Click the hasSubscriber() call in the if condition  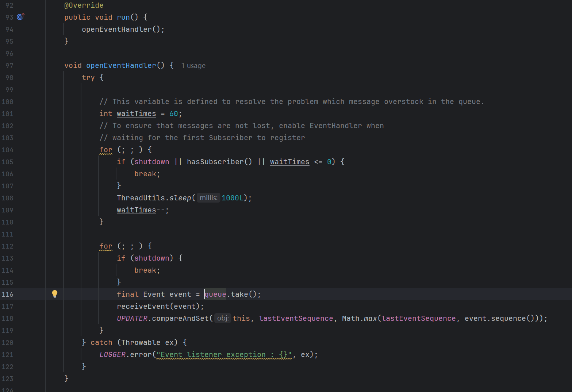point(219,162)
